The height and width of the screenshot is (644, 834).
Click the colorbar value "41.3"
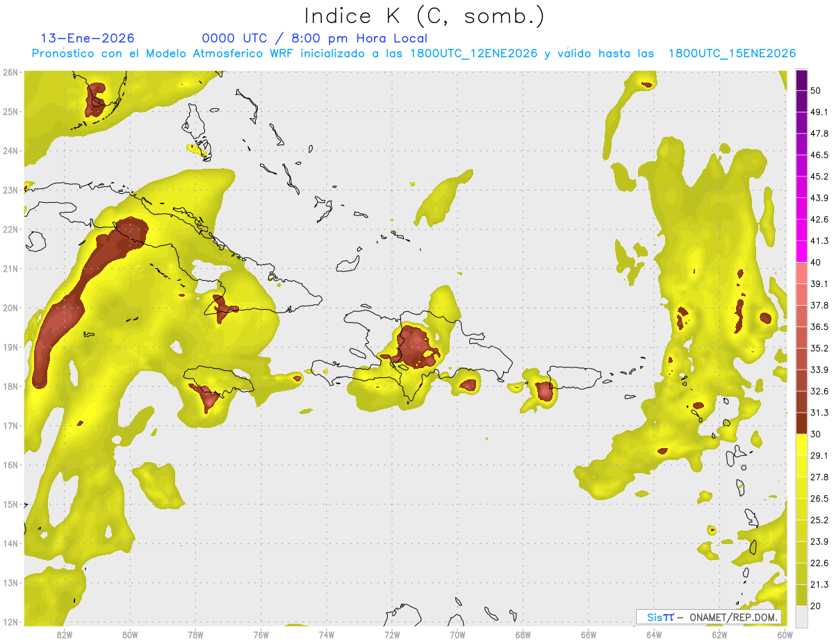819,241
